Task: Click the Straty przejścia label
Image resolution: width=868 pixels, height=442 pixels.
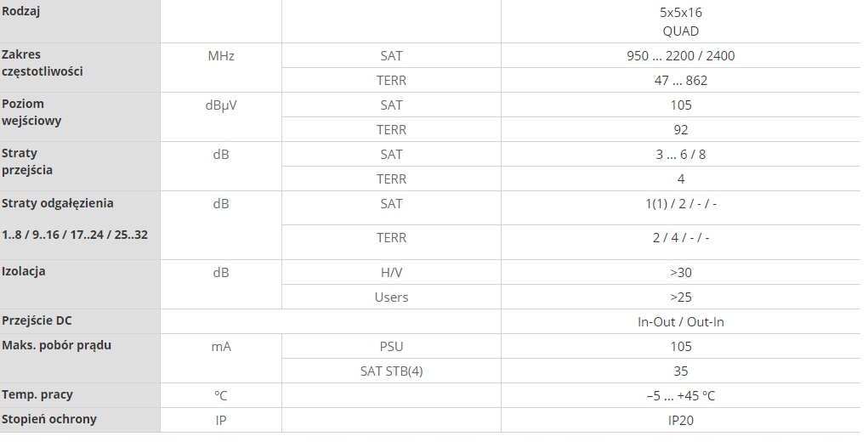Action: (x=27, y=161)
